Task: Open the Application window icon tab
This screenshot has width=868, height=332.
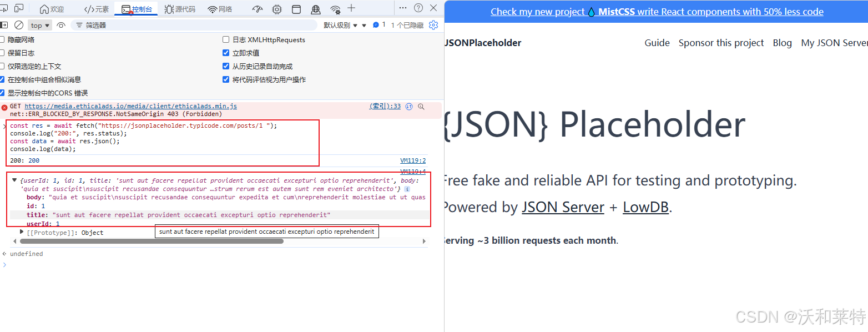Action: pos(296,9)
